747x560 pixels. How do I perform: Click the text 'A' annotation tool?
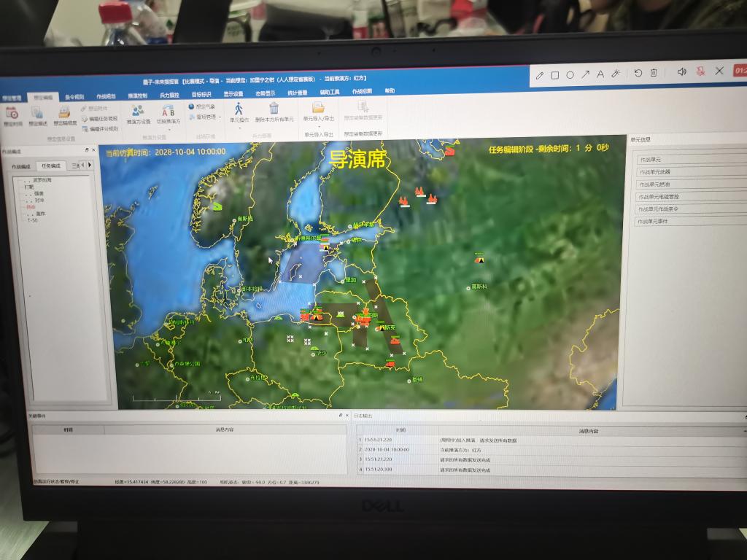(x=600, y=74)
